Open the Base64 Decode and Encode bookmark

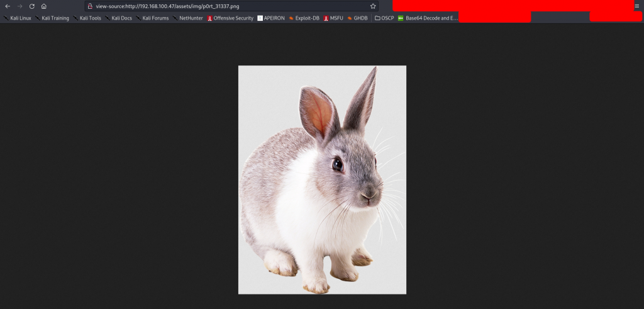pos(428,18)
